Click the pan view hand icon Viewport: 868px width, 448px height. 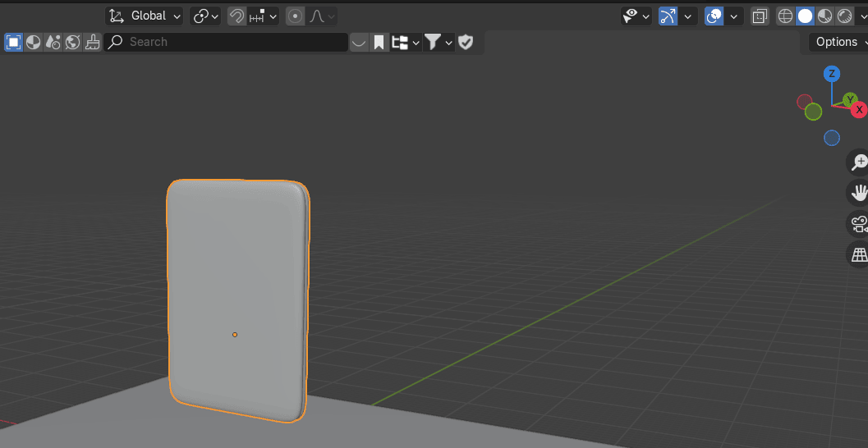tap(859, 193)
